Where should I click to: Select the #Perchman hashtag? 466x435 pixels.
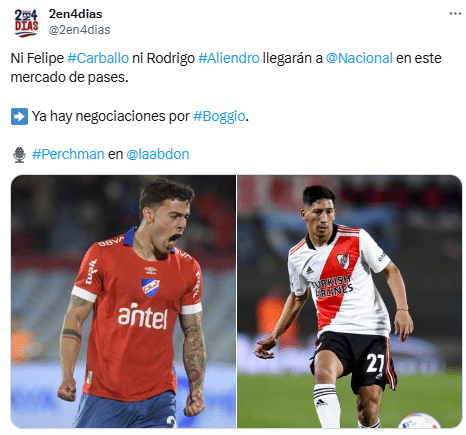pyautogui.click(x=68, y=154)
